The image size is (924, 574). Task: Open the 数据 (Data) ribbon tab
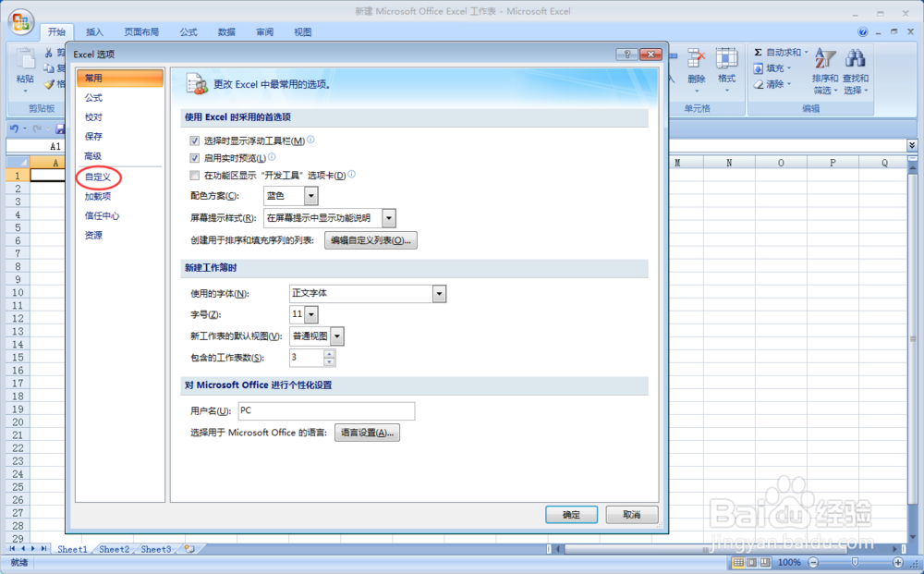point(226,31)
